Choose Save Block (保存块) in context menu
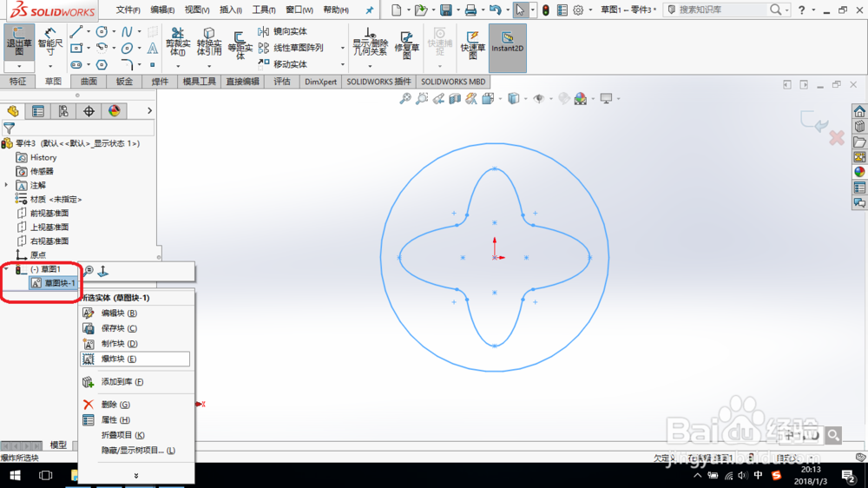 click(136, 328)
